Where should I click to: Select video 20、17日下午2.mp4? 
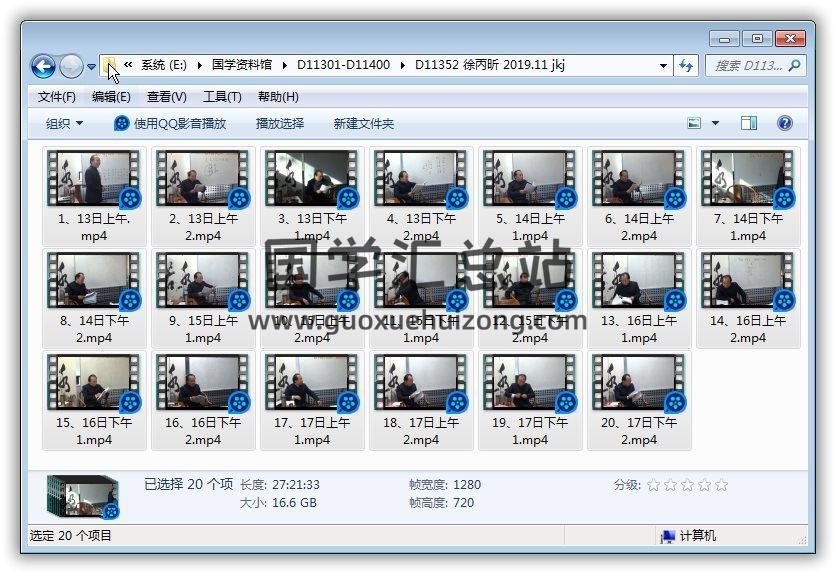639,400
